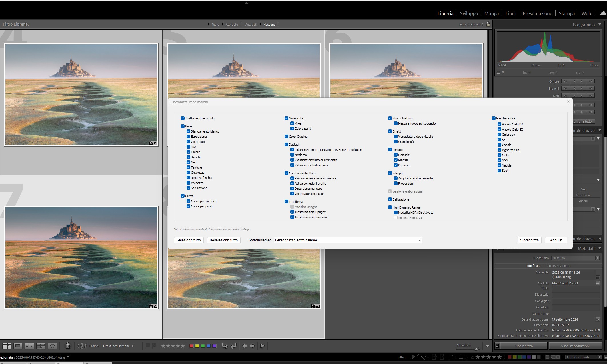This screenshot has height=364, width=607.
Task: Go to next photo arrow
Action: 252,346
